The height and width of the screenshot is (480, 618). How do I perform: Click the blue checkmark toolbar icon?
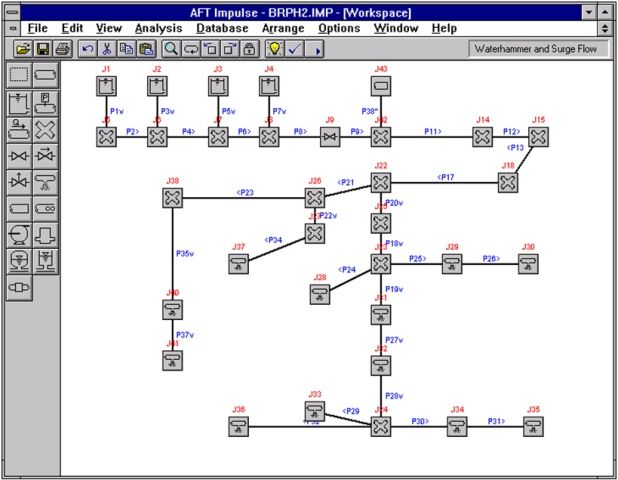pyautogui.click(x=294, y=49)
